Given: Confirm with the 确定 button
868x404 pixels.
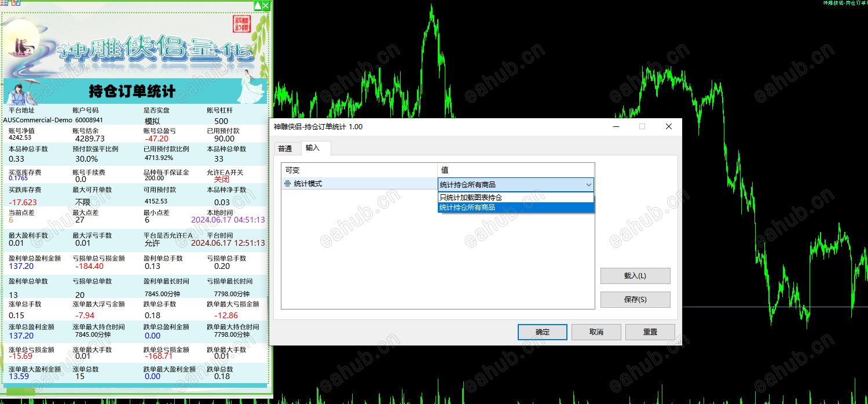Looking at the screenshot, I should click(543, 332).
